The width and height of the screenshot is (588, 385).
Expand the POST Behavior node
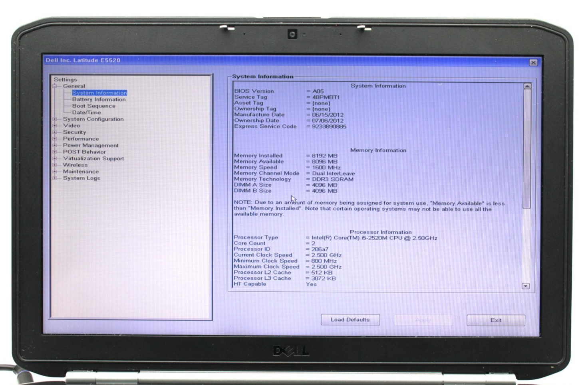click(55, 152)
